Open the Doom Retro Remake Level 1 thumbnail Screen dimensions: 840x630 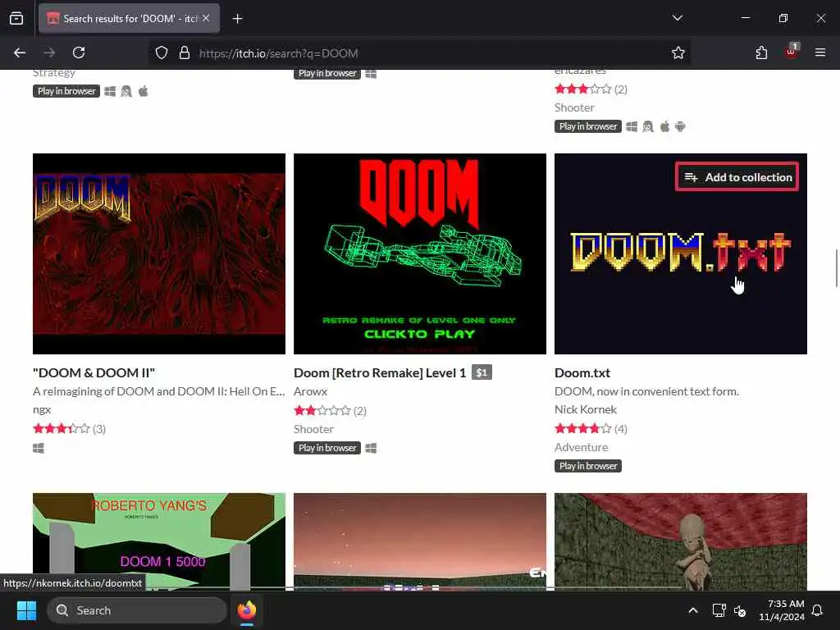coord(420,253)
